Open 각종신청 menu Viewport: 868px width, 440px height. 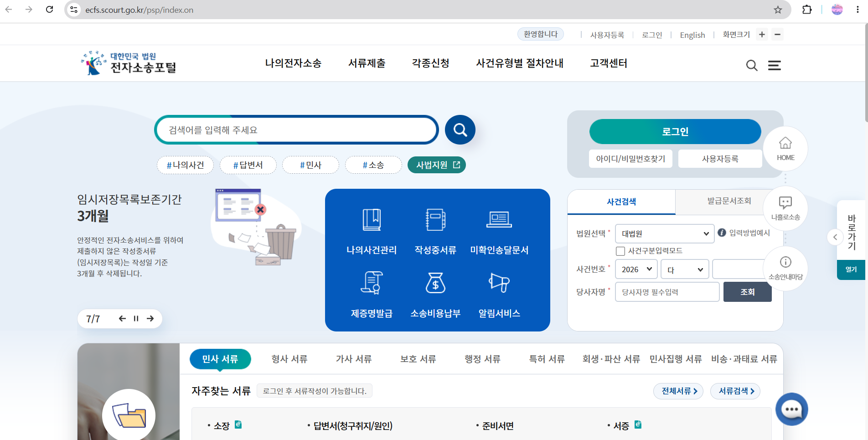(x=431, y=63)
